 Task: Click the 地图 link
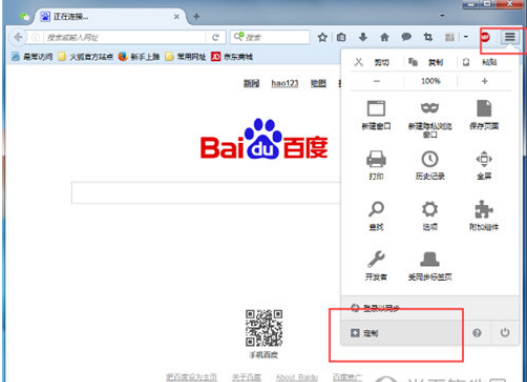(x=318, y=83)
